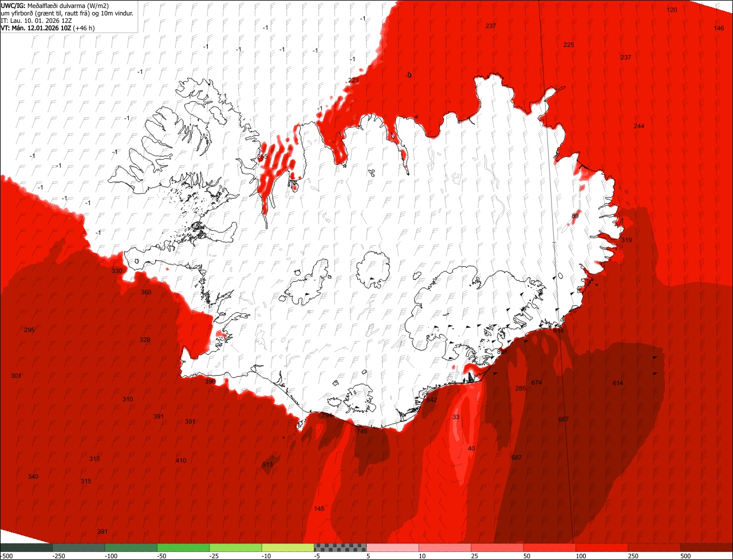The image size is (733, 560).
Task: Click the map value '365'
Action: coord(146,292)
